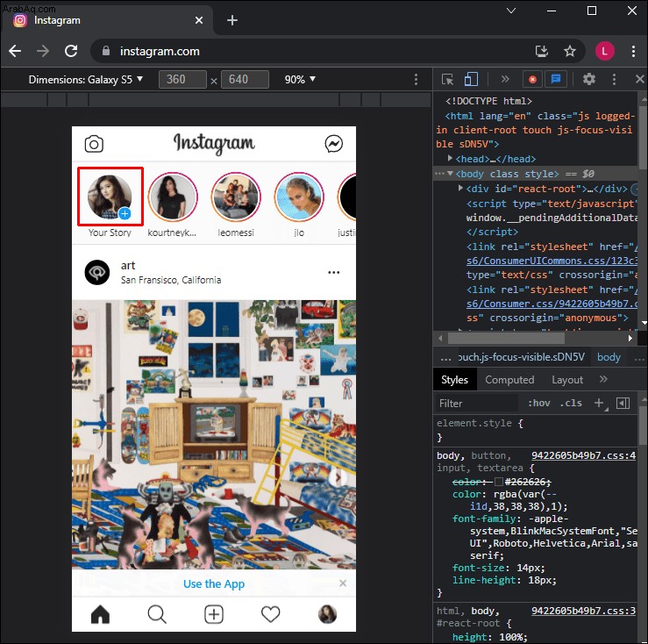Select the html breadcrumb ending in sDN5V

tap(521, 357)
